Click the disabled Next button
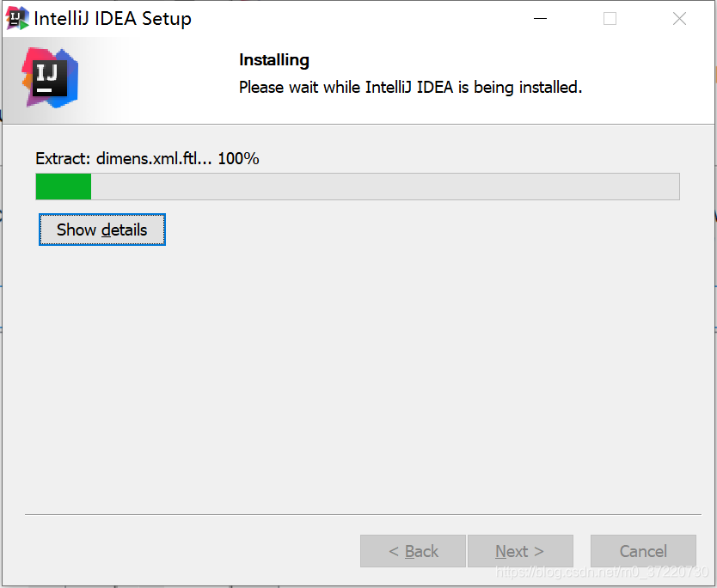This screenshot has height=588, width=717. [520, 551]
